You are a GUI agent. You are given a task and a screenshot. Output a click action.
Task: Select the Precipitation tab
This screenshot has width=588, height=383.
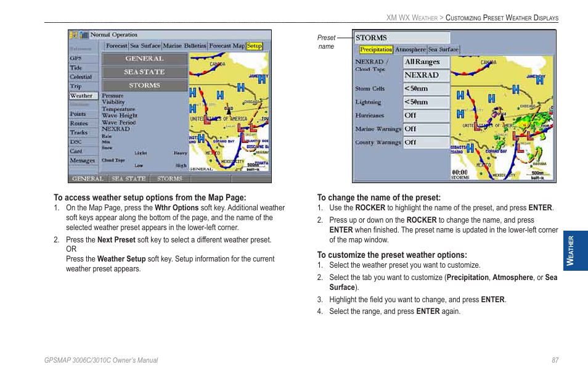(376, 49)
